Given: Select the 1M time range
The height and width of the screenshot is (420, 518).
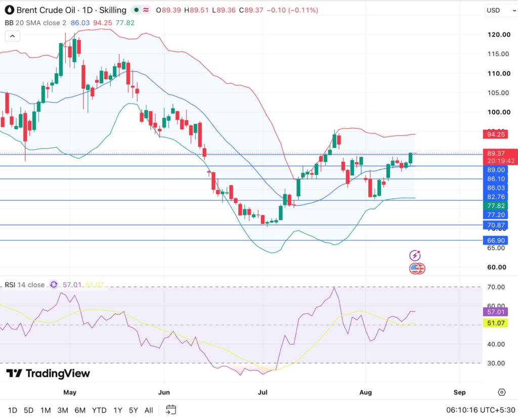Looking at the screenshot, I should point(45,410).
